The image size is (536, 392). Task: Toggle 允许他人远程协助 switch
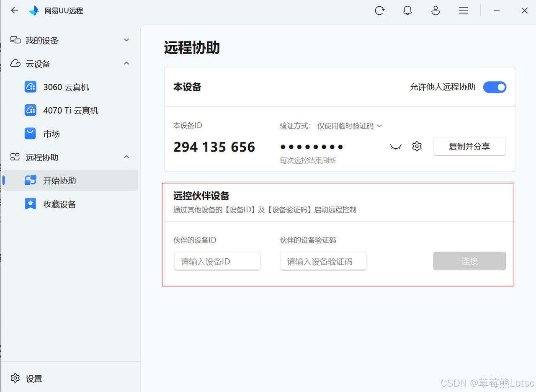coord(495,87)
